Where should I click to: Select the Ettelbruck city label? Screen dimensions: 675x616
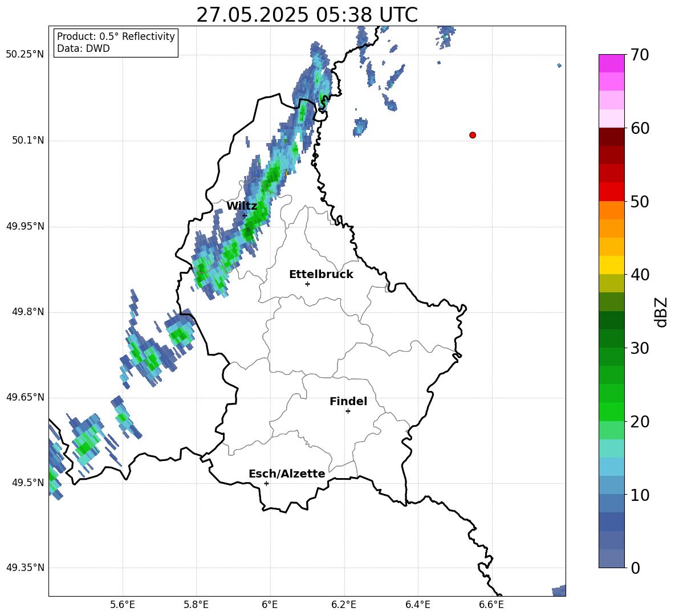coord(321,275)
